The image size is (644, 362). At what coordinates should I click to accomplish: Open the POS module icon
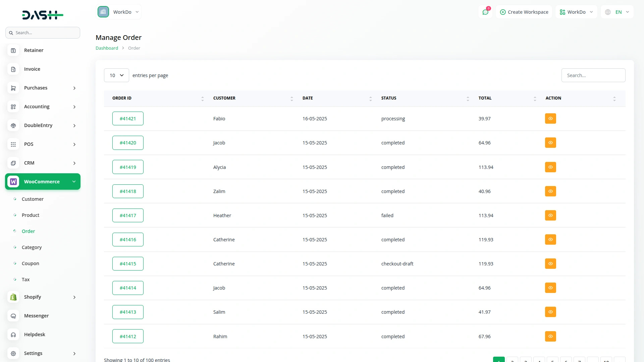coord(13,144)
